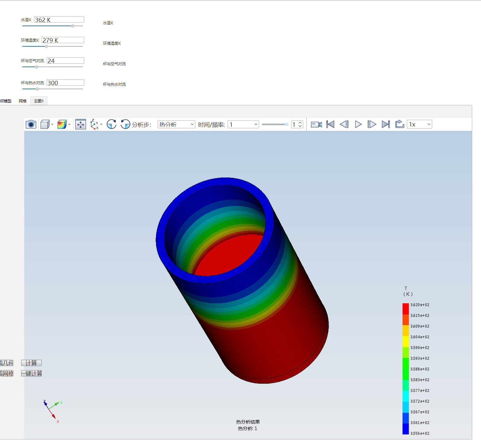Click the 生成几何 button
The image size is (481, 448).
(7, 363)
